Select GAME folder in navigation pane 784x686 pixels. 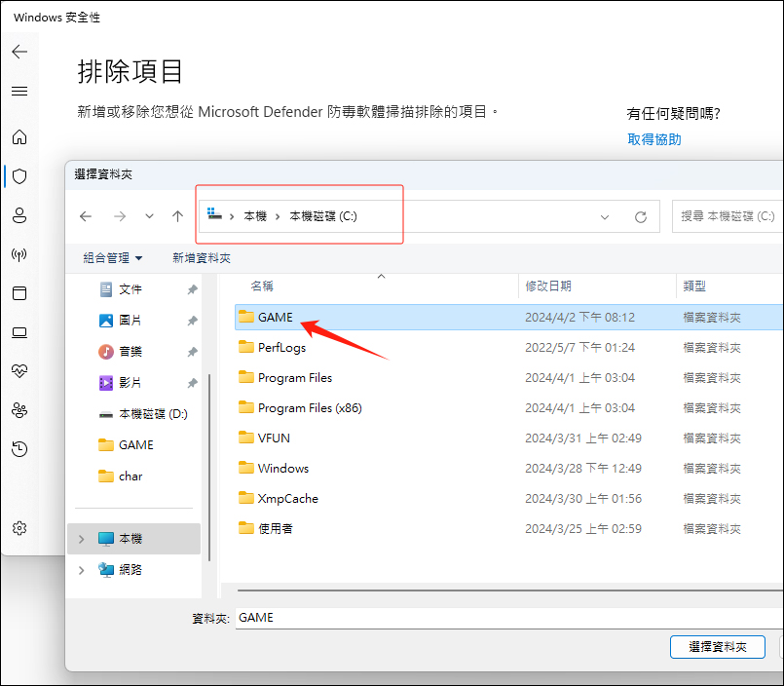[126, 444]
